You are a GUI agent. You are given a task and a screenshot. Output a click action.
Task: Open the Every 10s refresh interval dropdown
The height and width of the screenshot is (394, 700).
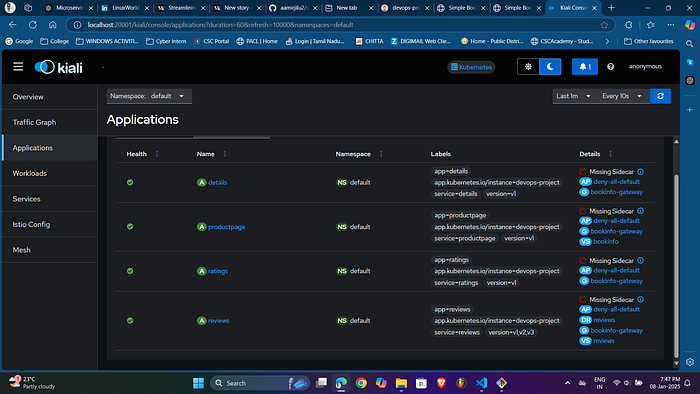(x=622, y=96)
